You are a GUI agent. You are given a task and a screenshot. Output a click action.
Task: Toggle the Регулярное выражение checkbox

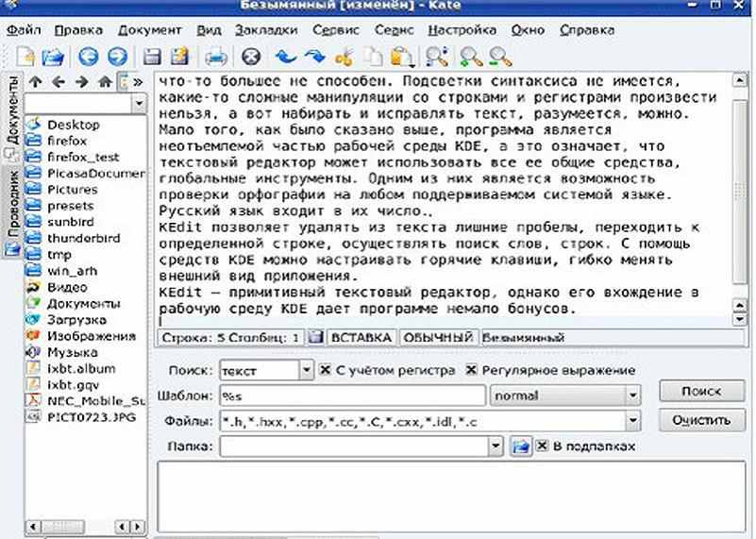click(471, 370)
